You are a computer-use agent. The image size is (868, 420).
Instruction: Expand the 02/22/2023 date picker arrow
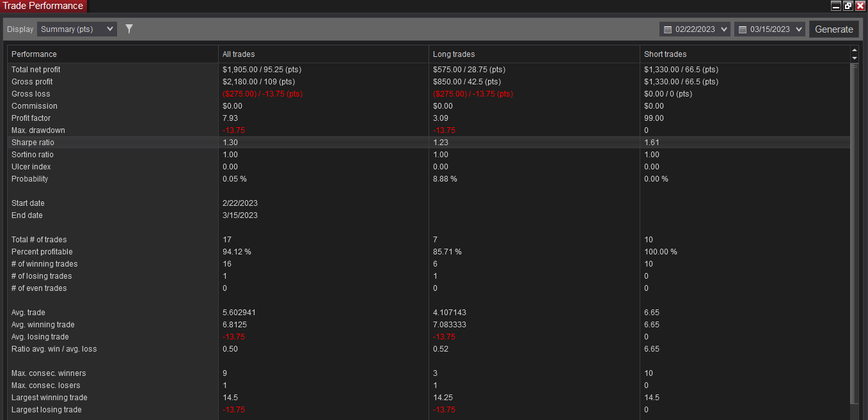[723, 29]
